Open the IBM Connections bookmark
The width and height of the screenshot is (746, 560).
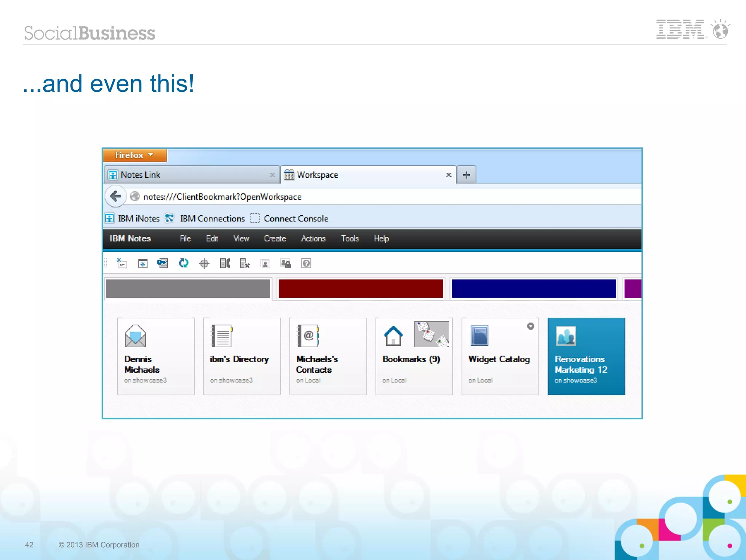click(205, 218)
